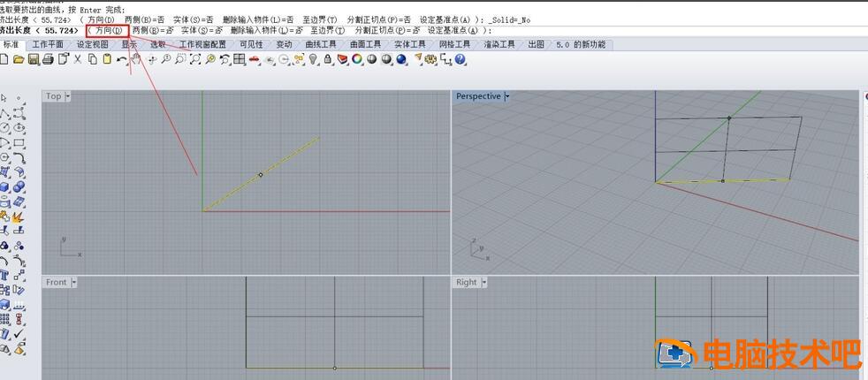Create a new file with New icon
Screen dimensions: 868x380
[x=4, y=59]
